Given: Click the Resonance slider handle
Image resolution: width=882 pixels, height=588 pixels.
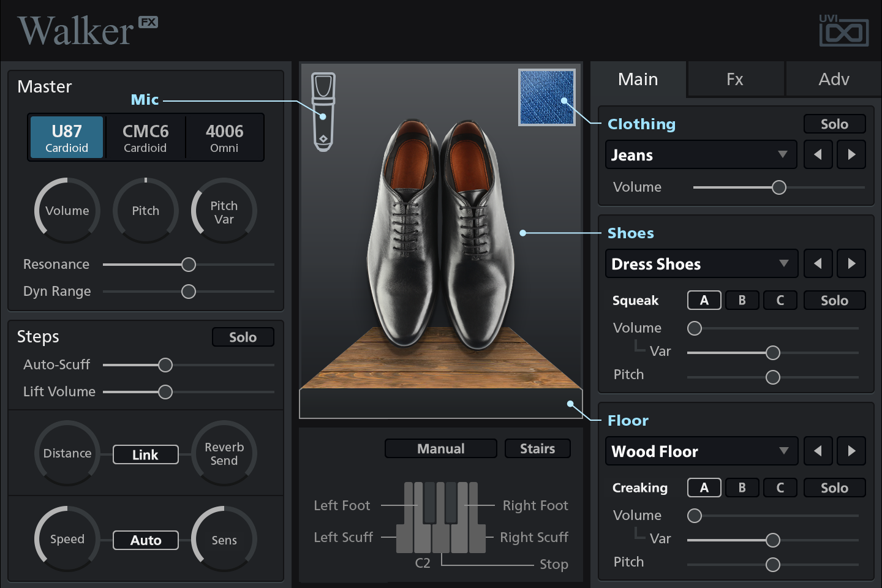Looking at the screenshot, I should (189, 265).
